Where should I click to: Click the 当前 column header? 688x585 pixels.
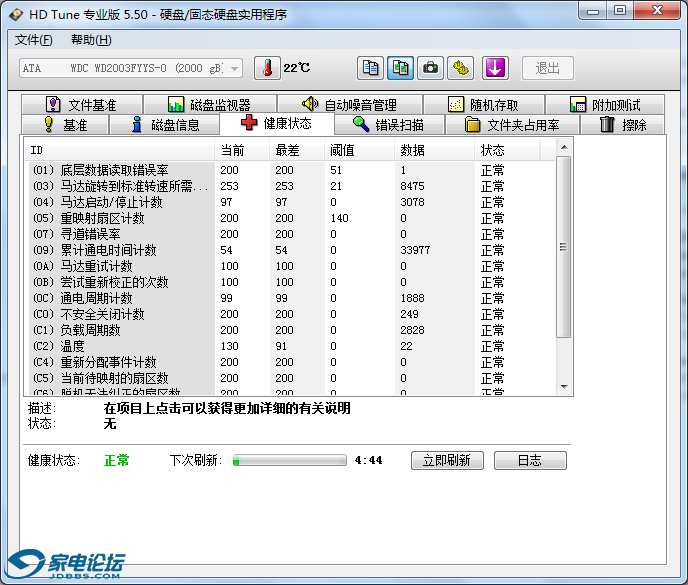click(x=242, y=151)
